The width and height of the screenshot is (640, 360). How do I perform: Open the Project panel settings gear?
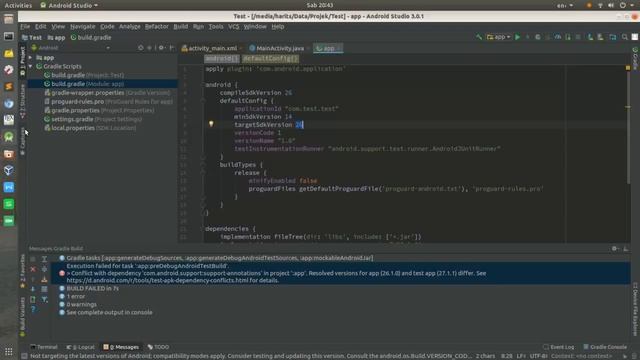tap(162, 48)
